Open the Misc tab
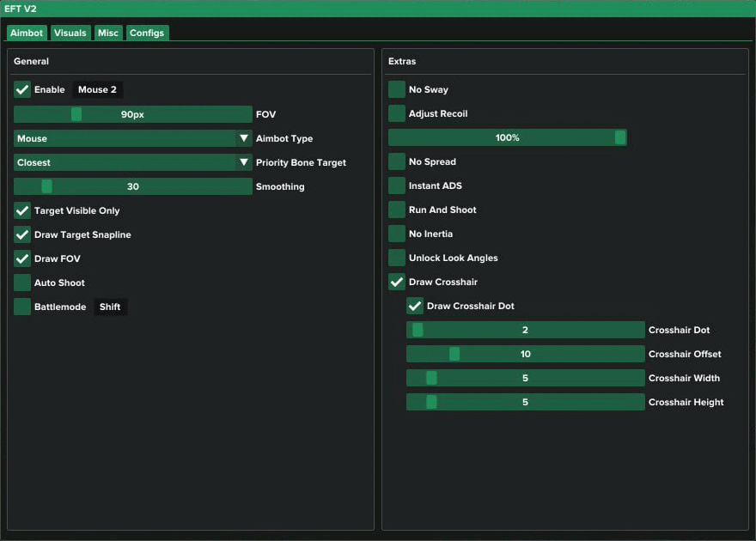 click(x=108, y=33)
